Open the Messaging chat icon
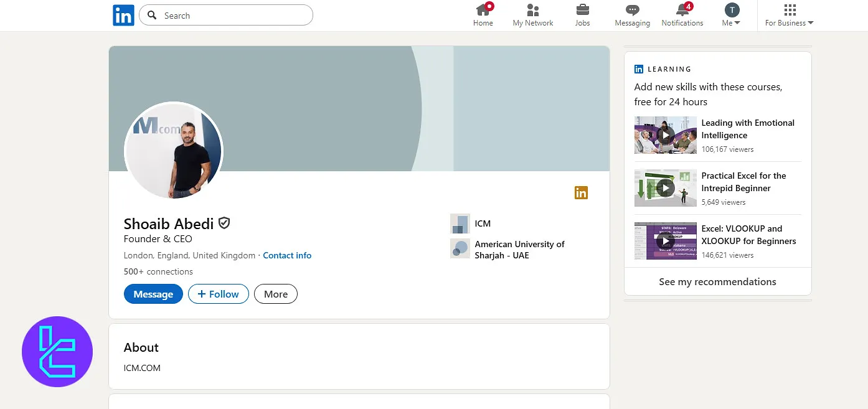Image resolution: width=868 pixels, height=409 pixels. [632, 10]
